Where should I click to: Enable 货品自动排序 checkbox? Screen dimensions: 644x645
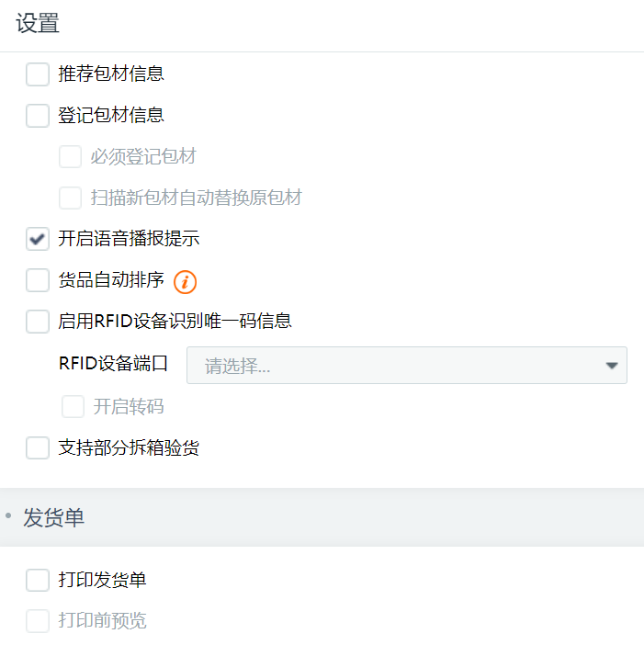coord(38,280)
